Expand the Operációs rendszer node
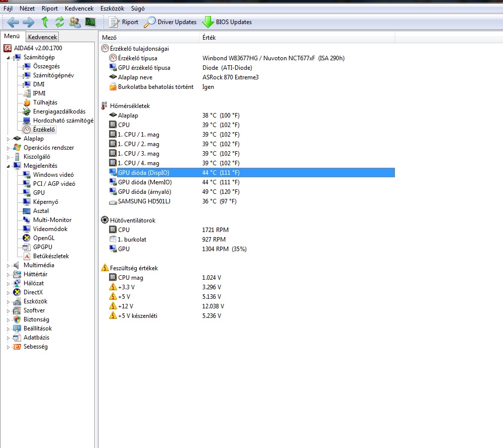503x448 pixels. 8,148
